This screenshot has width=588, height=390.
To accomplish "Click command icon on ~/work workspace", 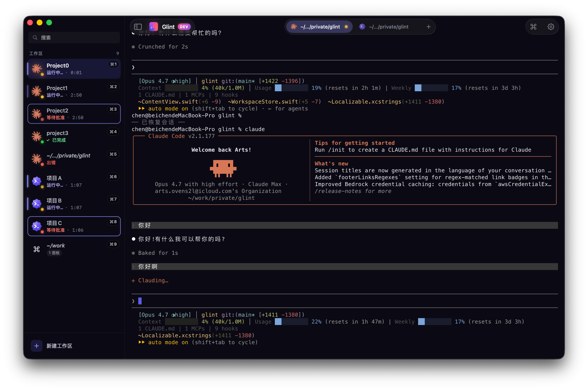I will (37, 249).
